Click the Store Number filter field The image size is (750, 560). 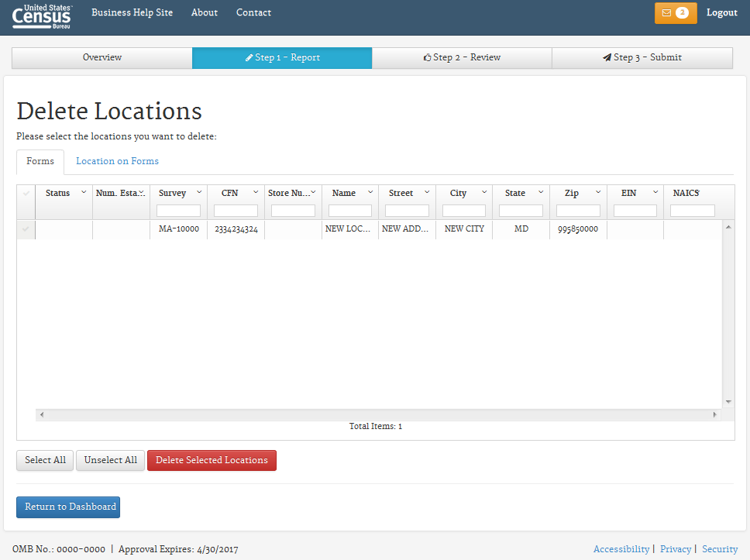pos(293,211)
